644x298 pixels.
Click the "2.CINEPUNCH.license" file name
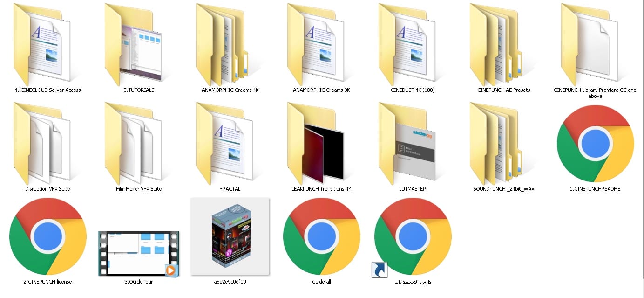(47, 282)
